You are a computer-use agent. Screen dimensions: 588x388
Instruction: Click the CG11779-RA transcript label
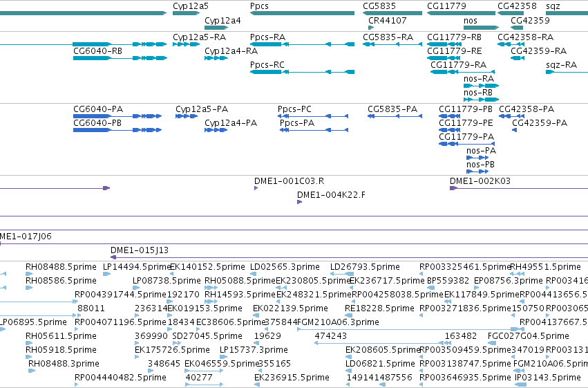pyautogui.click(x=459, y=65)
